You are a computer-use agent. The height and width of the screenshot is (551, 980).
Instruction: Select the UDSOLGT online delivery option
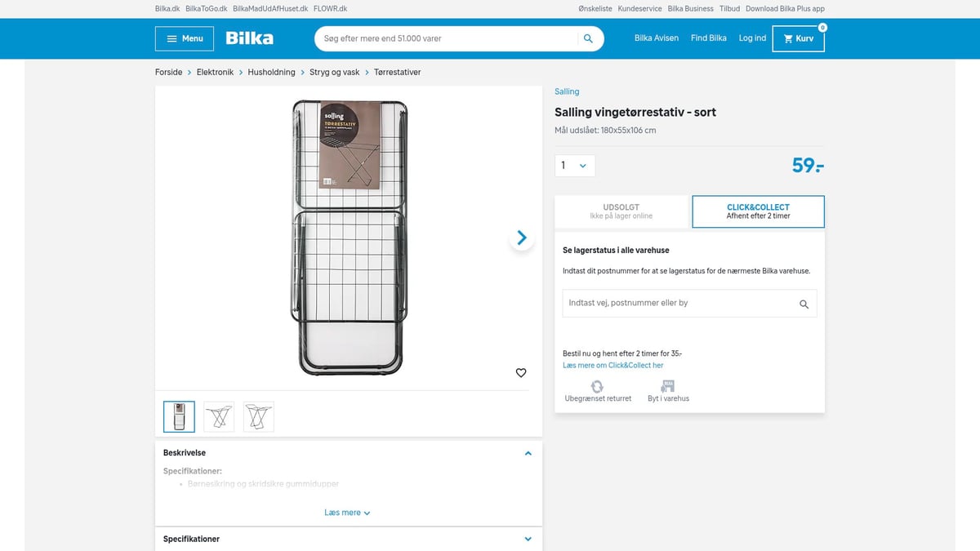pos(622,211)
